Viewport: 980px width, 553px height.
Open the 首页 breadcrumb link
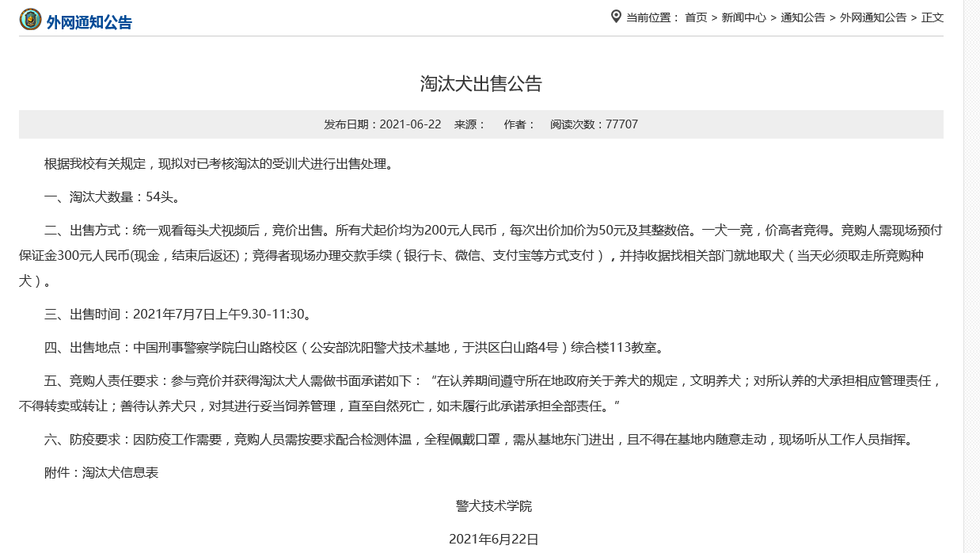click(x=696, y=17)
